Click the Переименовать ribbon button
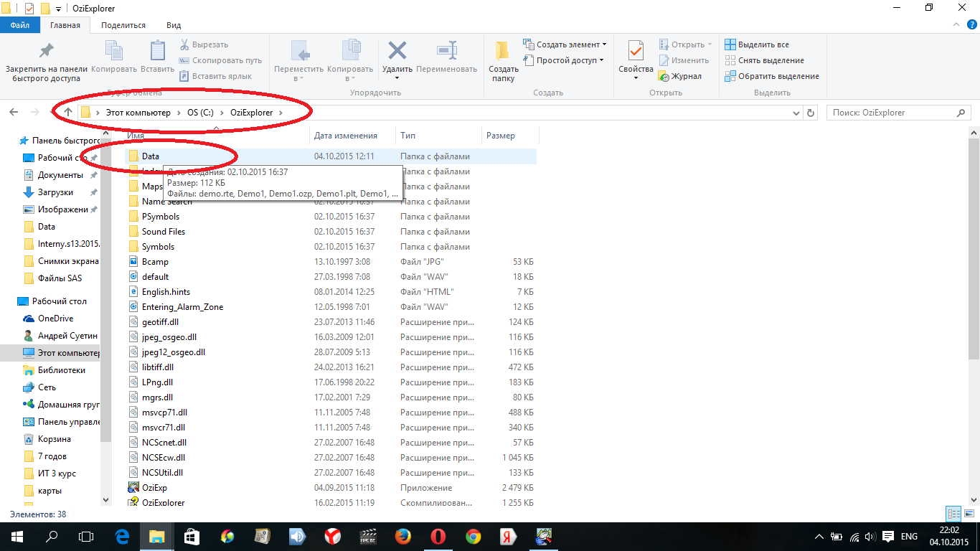Viewport: 980px width, 551px height. pyautogui.click(x=446, y=57)
